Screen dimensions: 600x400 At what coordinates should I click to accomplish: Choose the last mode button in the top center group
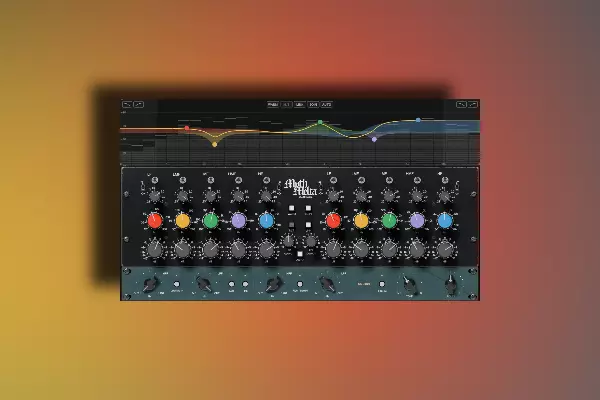326,104
